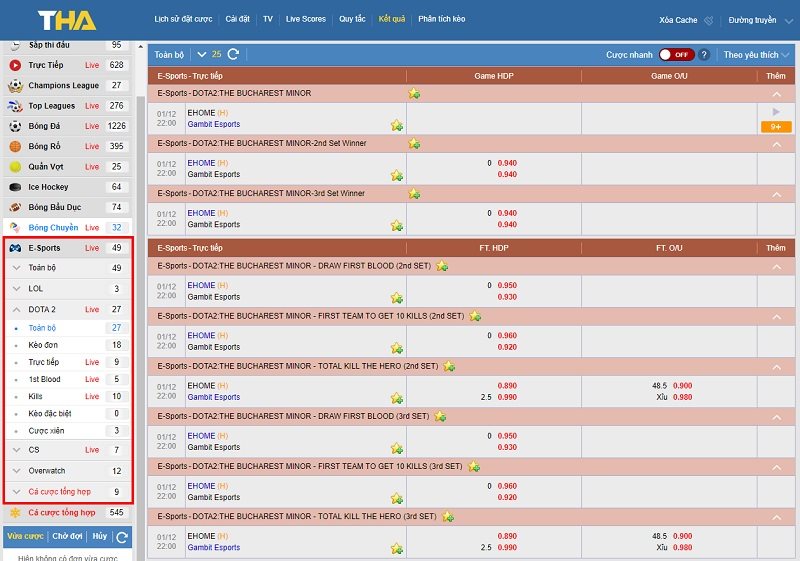Click star for TOTAL KILL THE HERO (3rd SET)
The image size is (800, 561).
[448, 517]
